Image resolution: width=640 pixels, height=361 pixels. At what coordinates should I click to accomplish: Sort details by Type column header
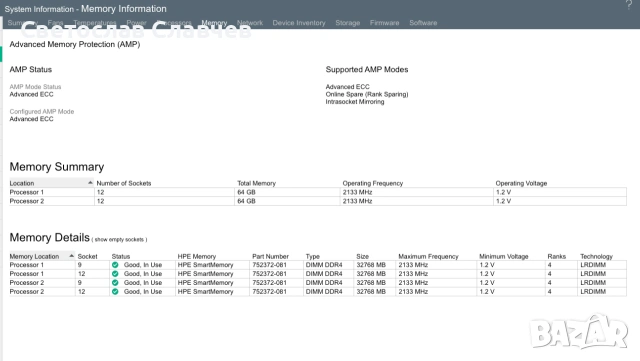click(x=313, y=256)
